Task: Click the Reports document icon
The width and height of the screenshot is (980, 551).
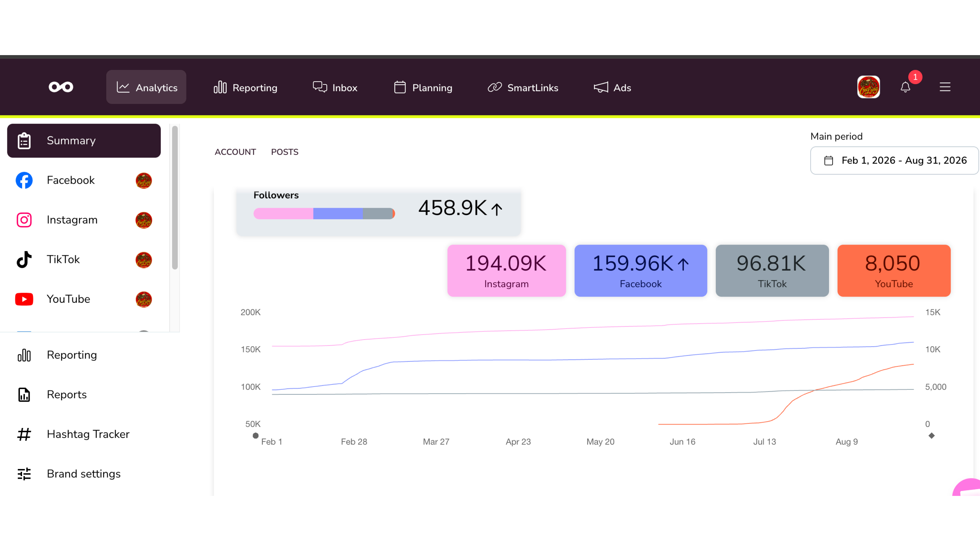Action: coord(24,395)
